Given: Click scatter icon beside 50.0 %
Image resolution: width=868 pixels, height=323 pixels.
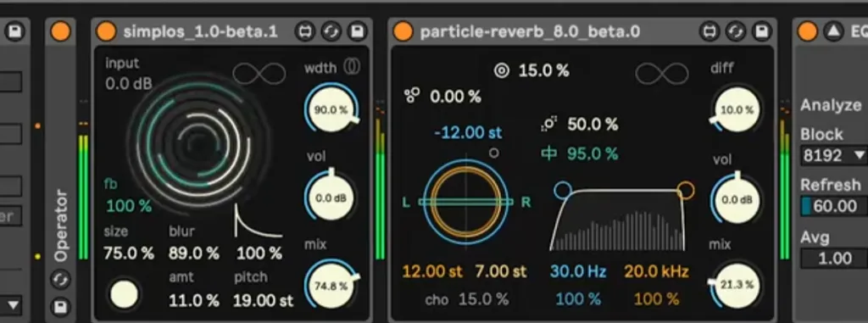Looking at the screenshot, I should pyautogui.click(x=548, y=124).
